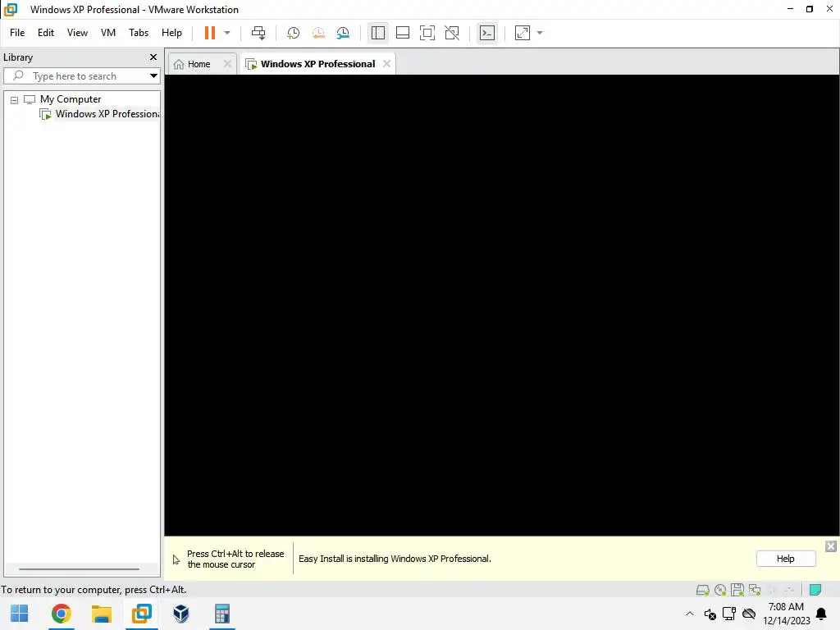Click the CD/DVD drive status icon

click(720, 591)
